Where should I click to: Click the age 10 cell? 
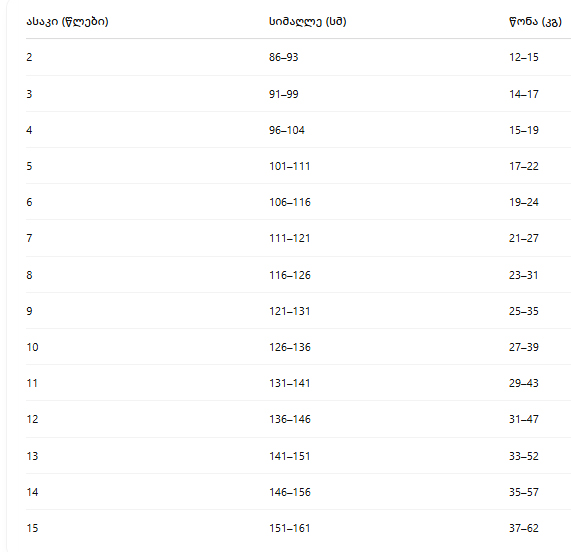click(x=32, y=347)
